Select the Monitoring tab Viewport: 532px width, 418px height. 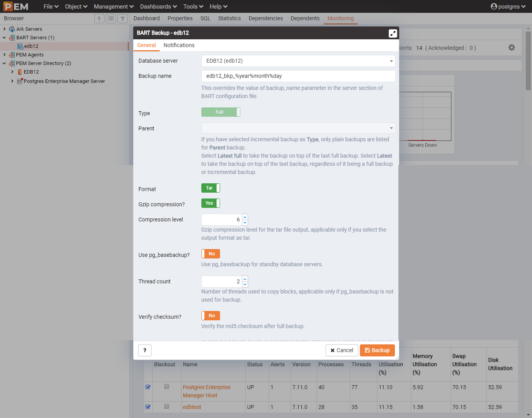click(x=340, y=18)
